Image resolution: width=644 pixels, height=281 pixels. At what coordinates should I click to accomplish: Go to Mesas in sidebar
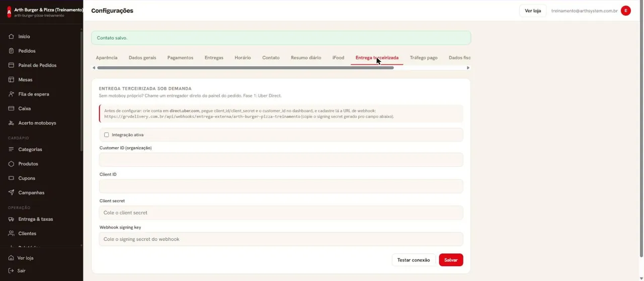tap(25, 79)
